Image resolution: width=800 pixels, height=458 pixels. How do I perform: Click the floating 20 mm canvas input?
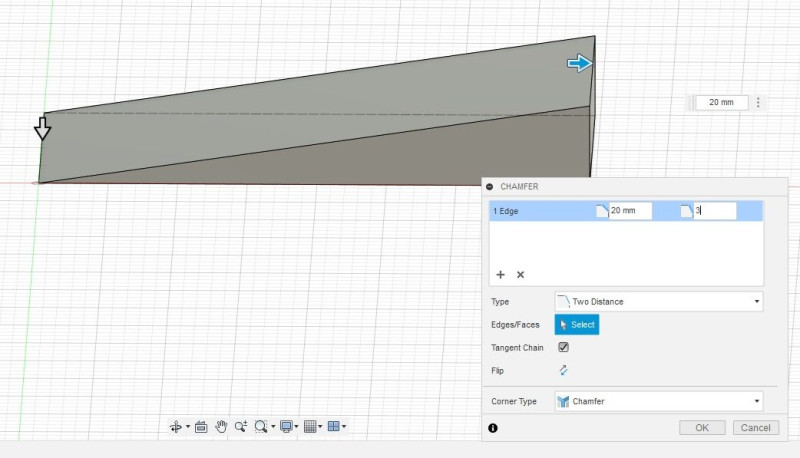pos(721,103)
